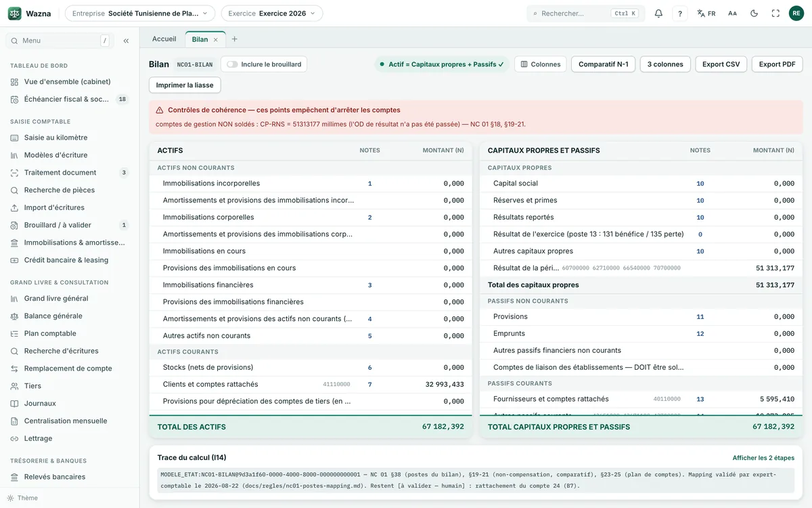The height and width of the screenshot is (508, 812).
Task: Change the language via FR icon
Action: 706,14
